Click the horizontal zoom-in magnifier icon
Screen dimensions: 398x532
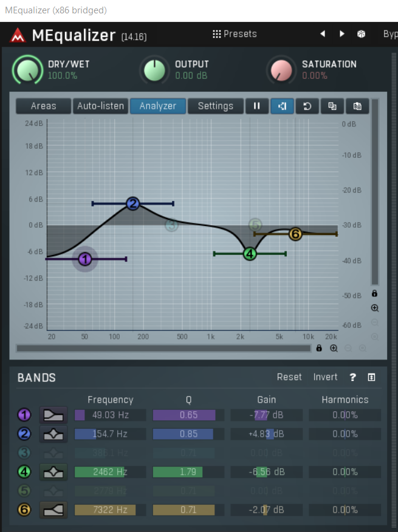click(x=334, y=348)
